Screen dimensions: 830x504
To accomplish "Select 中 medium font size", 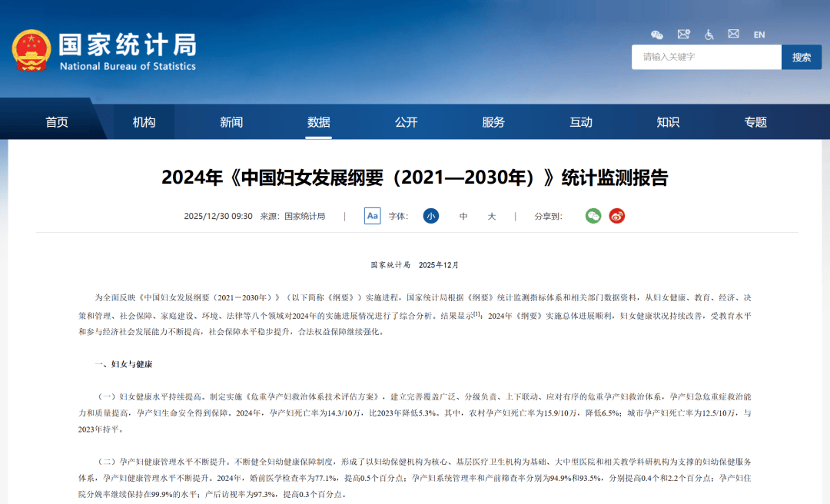I will (462, 216).
